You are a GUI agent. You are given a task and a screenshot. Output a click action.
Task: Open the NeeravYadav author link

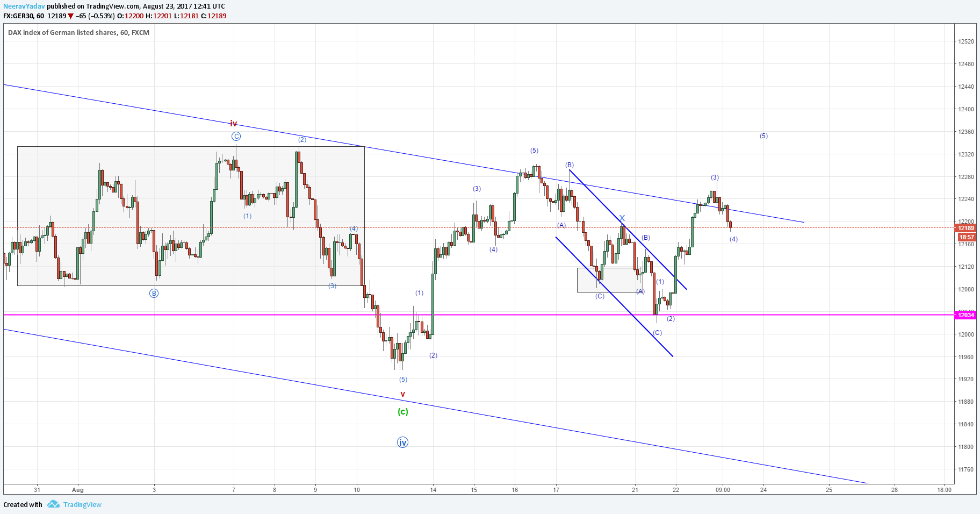[24, 6]
